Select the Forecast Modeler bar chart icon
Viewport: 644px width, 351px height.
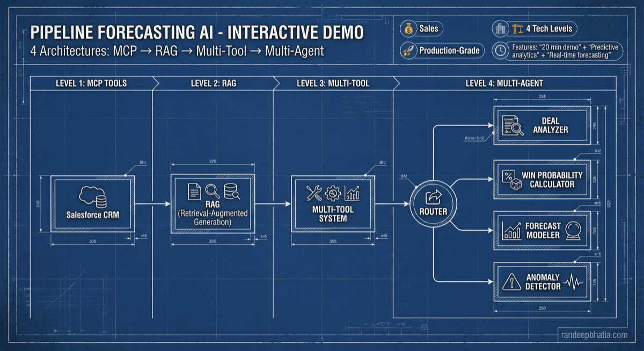(x=510, y=230)
